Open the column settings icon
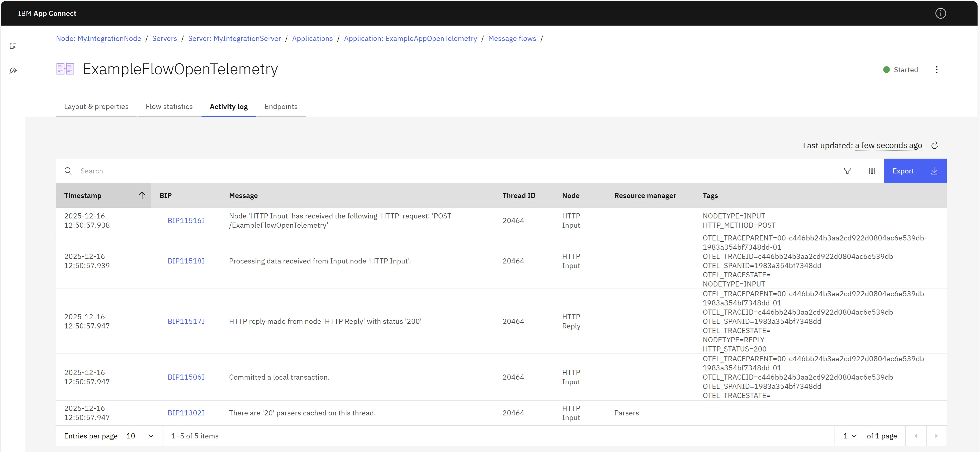Image resolution: width=980 pixels, height=452 pixels. tap(872, 171)
